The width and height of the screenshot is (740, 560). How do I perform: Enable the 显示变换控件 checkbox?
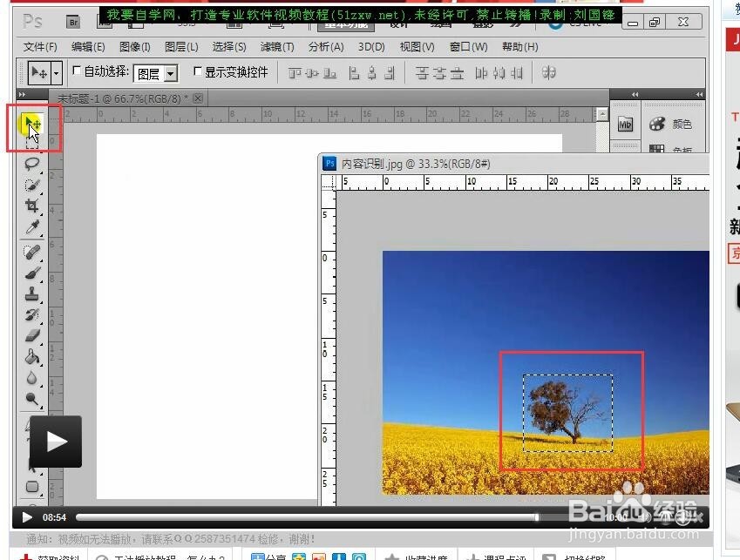(x=198, y=71)
